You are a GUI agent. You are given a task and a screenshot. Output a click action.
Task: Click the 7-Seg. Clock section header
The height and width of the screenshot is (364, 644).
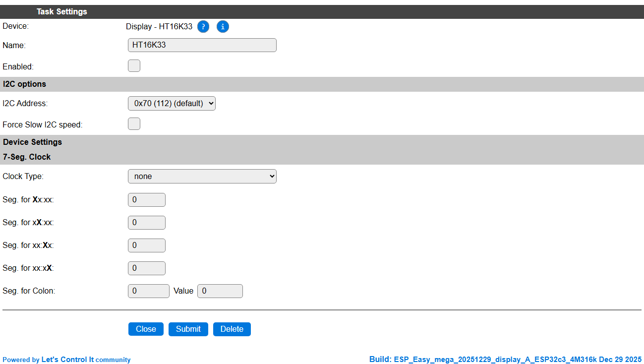pyautogui.click(x=322, y=157)
